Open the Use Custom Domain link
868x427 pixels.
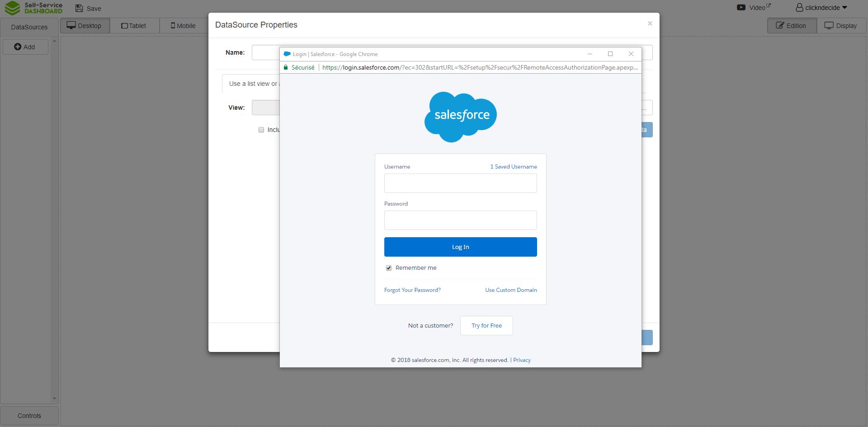pos(511,290)
